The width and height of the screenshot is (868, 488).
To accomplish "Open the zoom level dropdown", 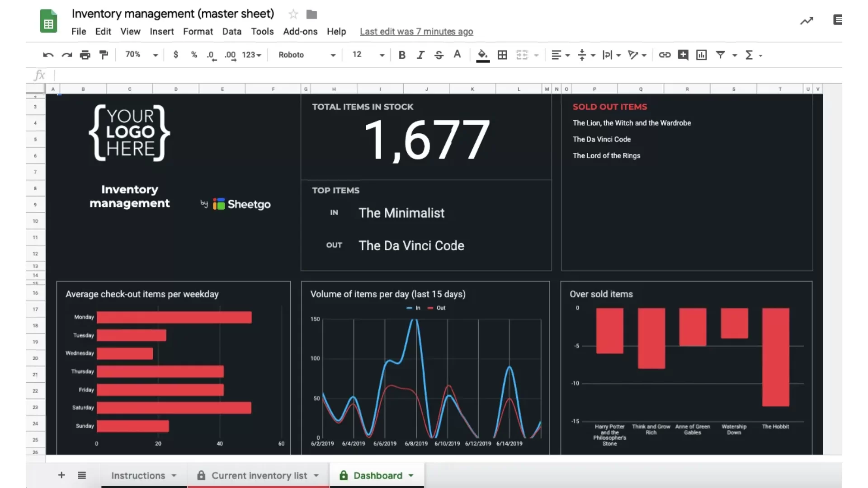I will click(x=139, y=55).
